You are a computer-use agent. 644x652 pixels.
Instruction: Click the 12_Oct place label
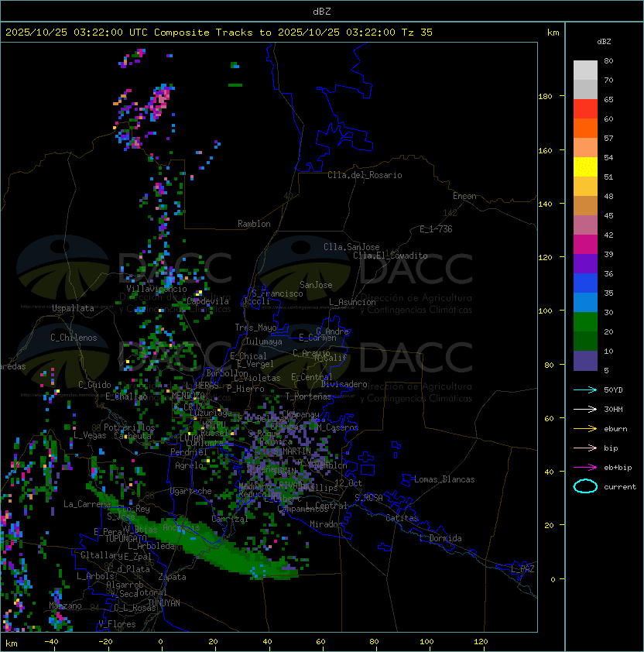(x=348, y=483)
